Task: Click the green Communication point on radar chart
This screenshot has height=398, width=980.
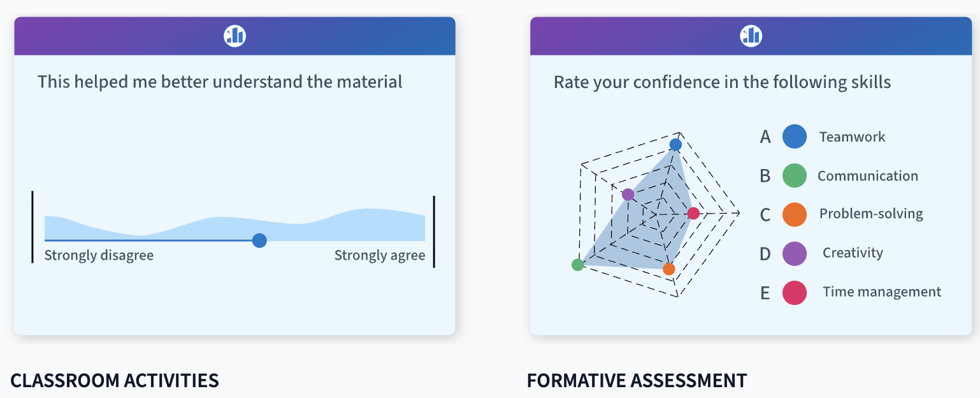Action: point(578,264)
